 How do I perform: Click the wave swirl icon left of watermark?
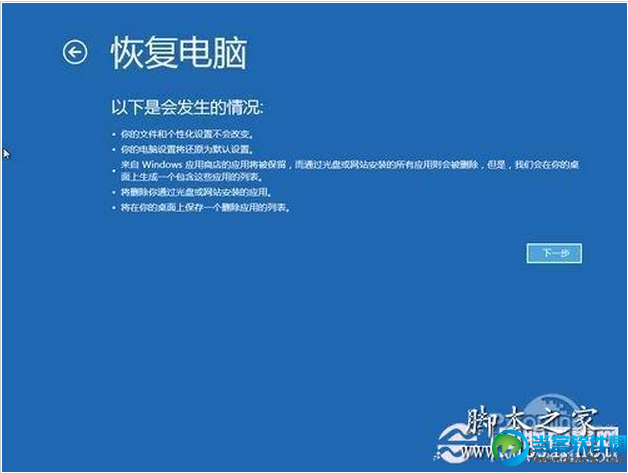tap(451, 444)
